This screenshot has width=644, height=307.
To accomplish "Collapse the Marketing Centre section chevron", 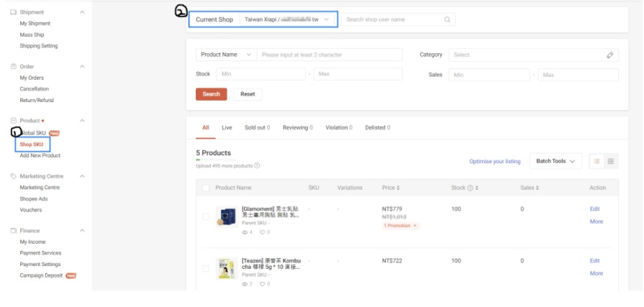I will pyautogui.click(x=82, y=176).
